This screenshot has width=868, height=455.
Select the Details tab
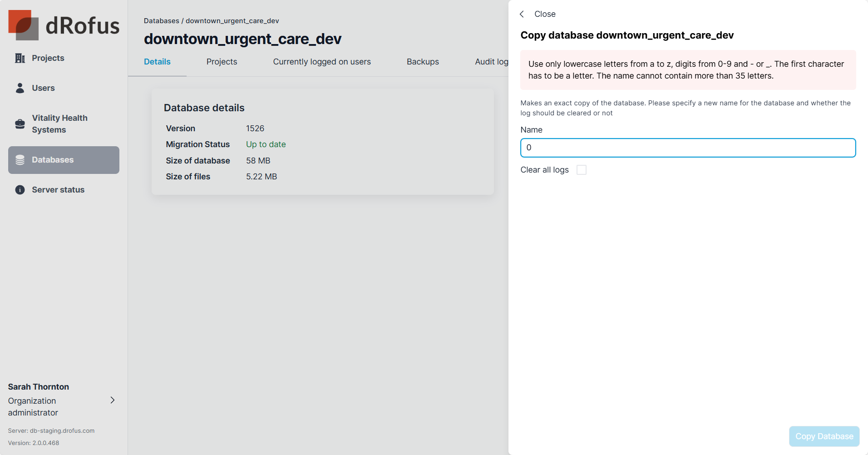157,62
